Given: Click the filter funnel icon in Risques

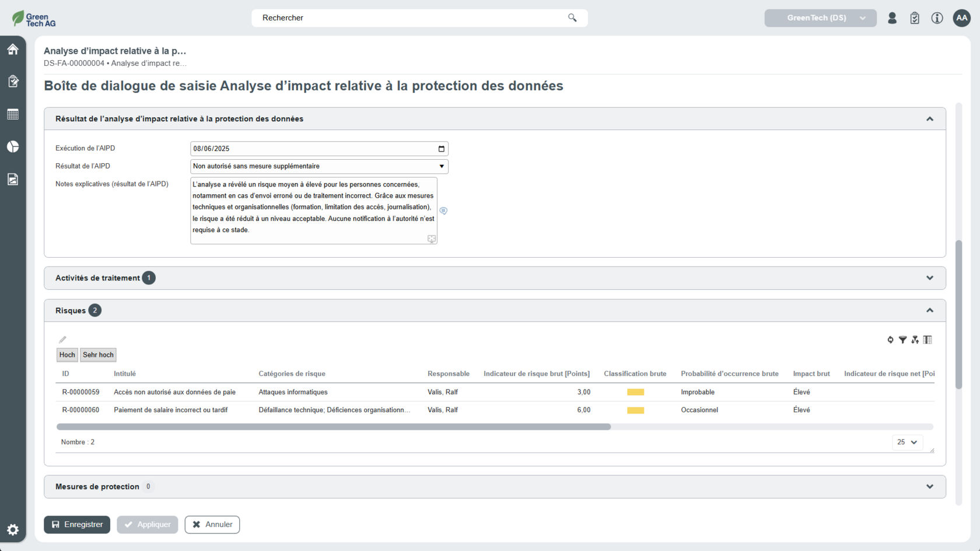Looking at the screenshot, I should point(902,340).
